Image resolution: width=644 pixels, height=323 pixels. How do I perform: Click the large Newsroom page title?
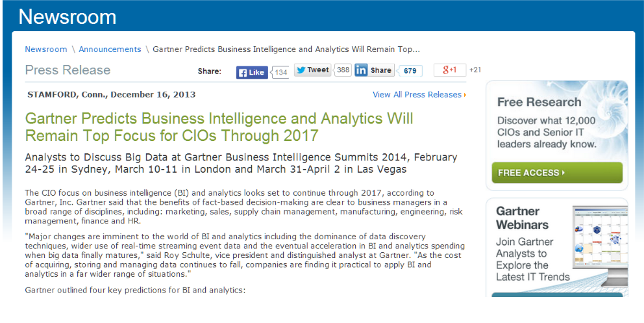(68, 17)
